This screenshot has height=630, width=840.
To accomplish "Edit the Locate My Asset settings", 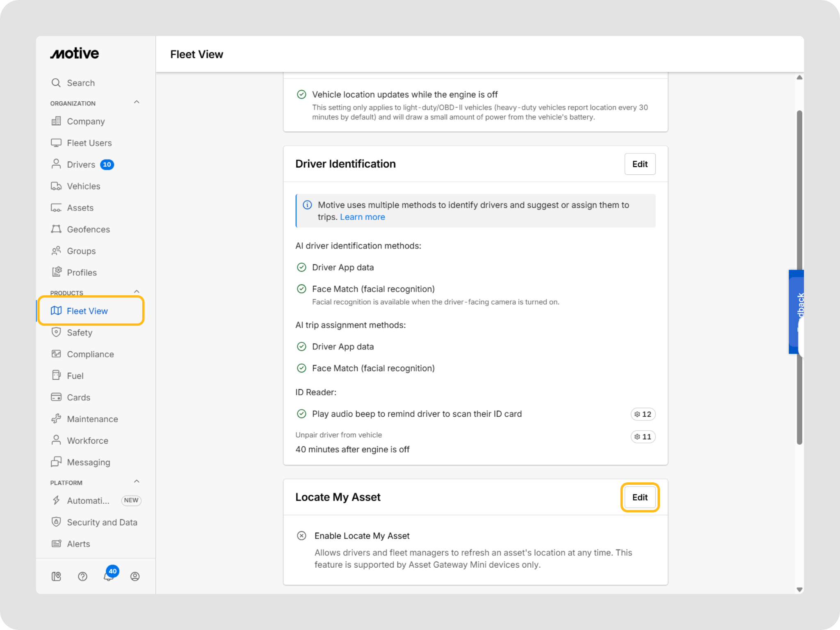I will click(x=640, y=497).
